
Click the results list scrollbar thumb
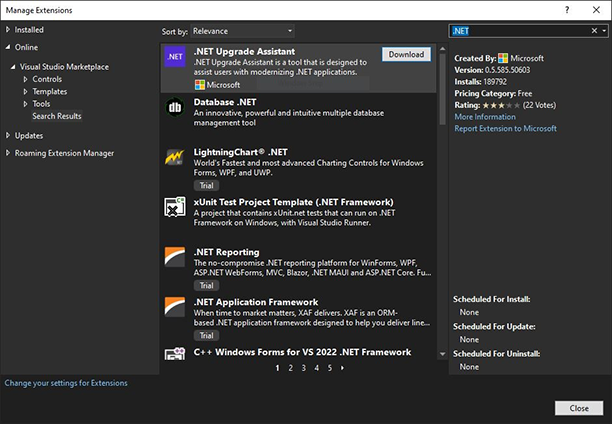point(442,89)
